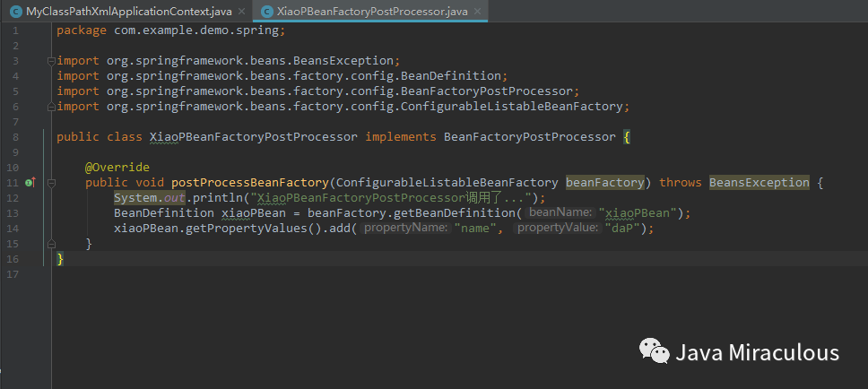Click class icon on XiaoPBeanFactoryPostProcessor tab

[x=267, y=12]
